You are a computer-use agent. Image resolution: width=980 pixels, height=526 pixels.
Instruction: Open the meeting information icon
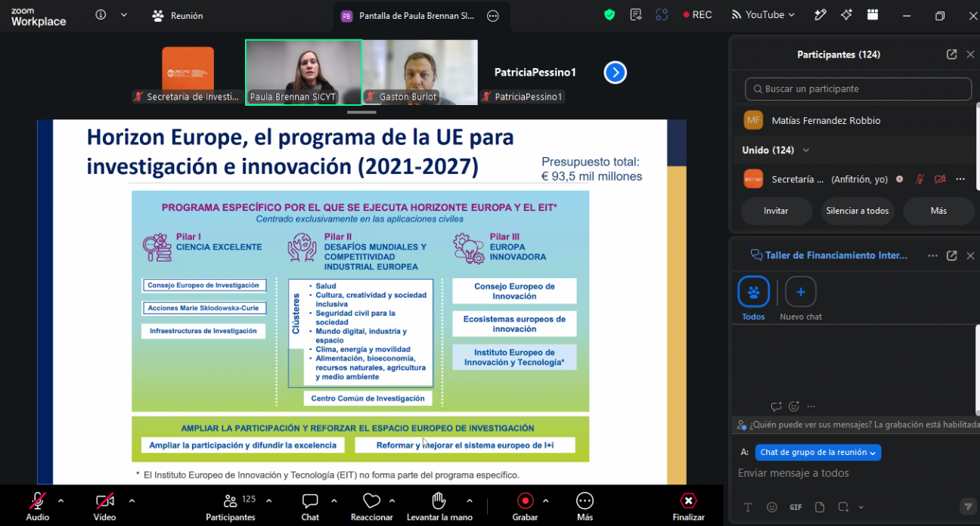point(101,15)
